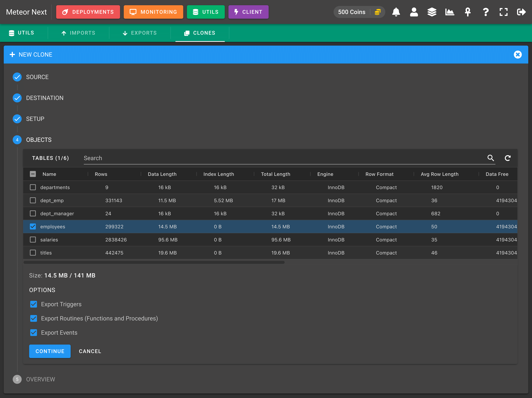The image size is (532, 398).
Task: Click the TABLES (1/6) heading
Action: click(x=50, y=158)
